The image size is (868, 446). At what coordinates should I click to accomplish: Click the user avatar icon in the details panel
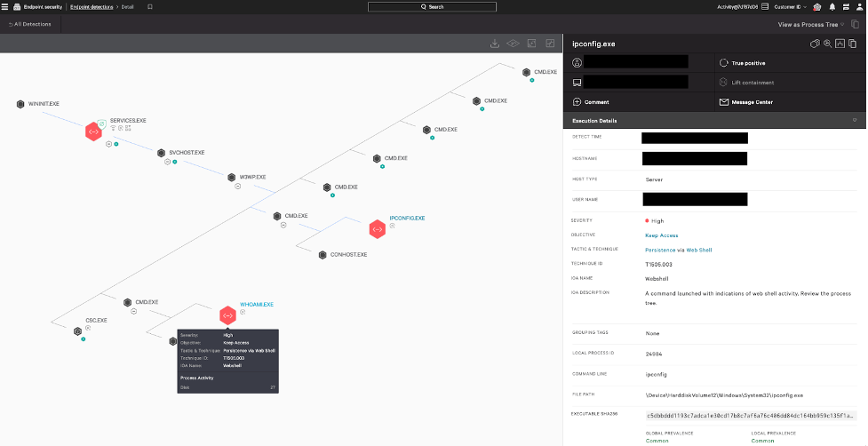point(577,62)
